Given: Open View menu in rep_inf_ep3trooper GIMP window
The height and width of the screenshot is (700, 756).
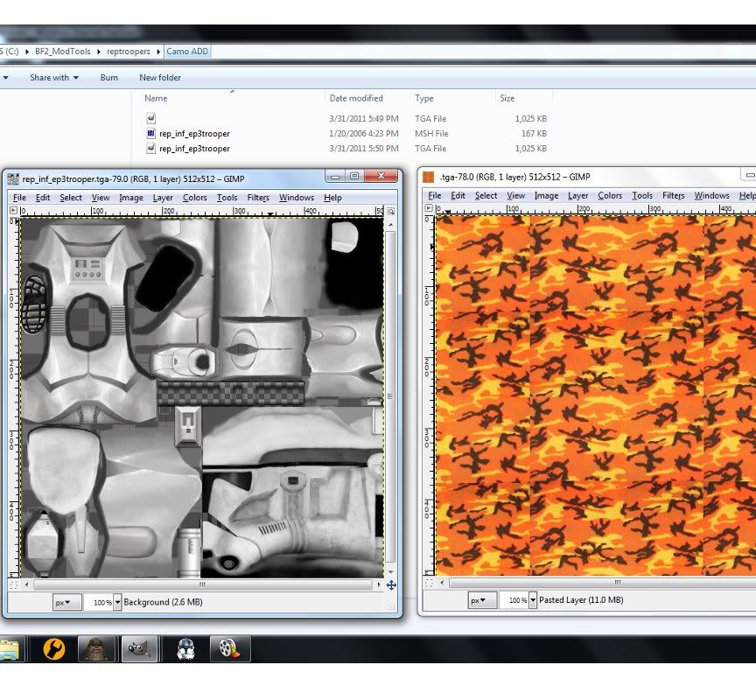Looking at the screenshot, I should 101,198.
